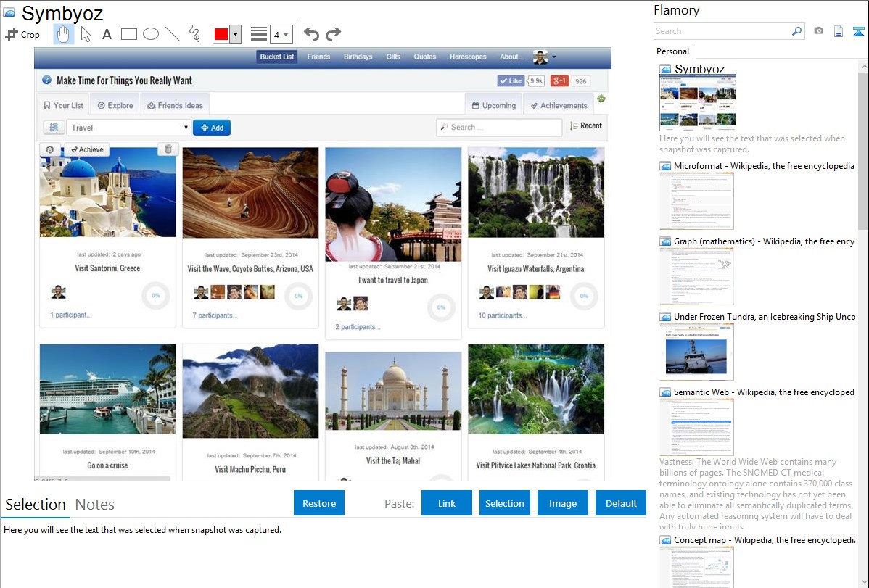This screenshot has width=869, height=588.
Task: Open the Achievements tab
Action: click(559, 105)
